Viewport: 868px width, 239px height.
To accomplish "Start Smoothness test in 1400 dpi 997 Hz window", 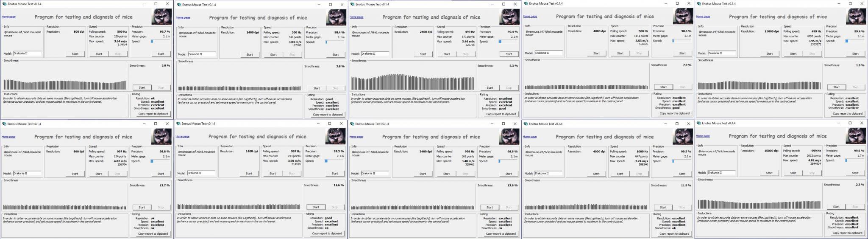I will point(316,207).
